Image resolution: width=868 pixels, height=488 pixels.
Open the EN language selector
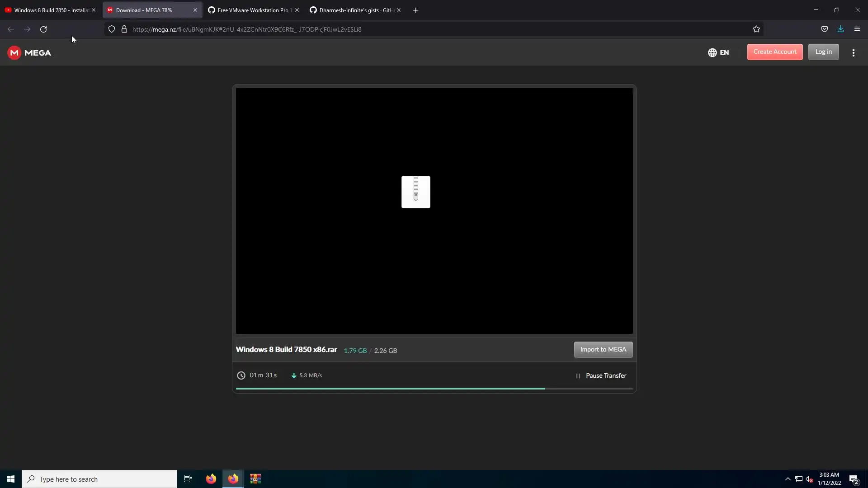pyautogui.click(x=718, y=52)
